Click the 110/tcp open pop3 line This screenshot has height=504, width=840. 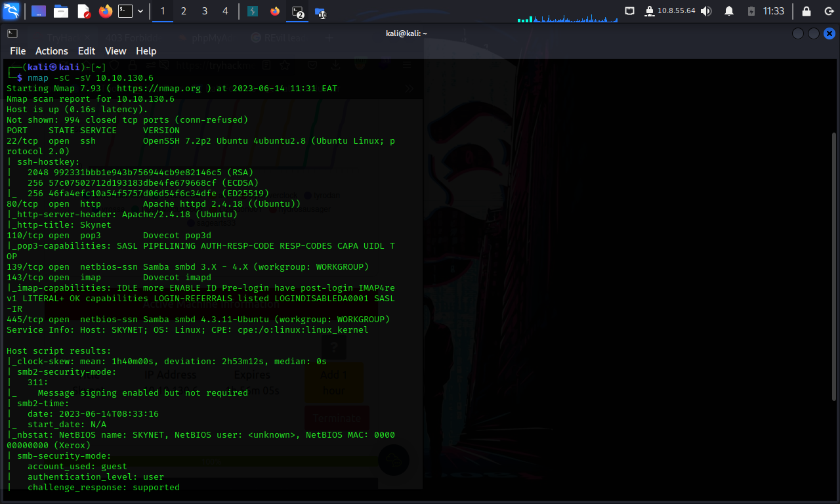pos(109,236)
